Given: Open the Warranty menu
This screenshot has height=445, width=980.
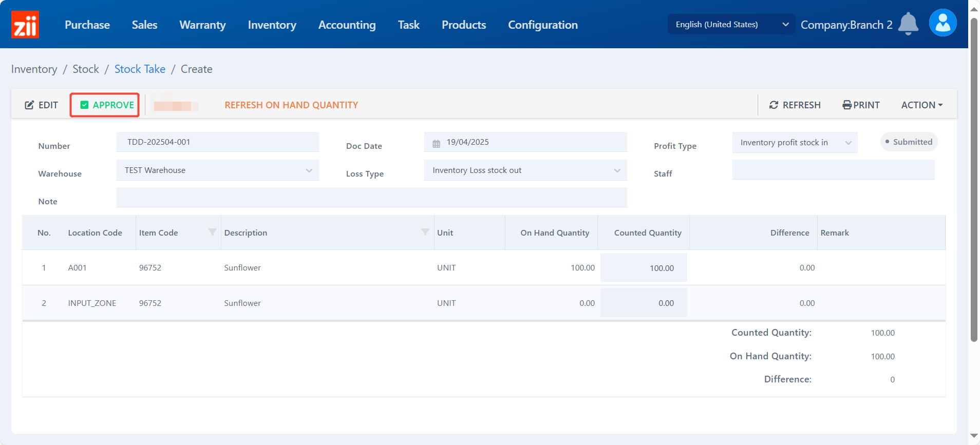Looking at the screenshot, I should point(202,25).
